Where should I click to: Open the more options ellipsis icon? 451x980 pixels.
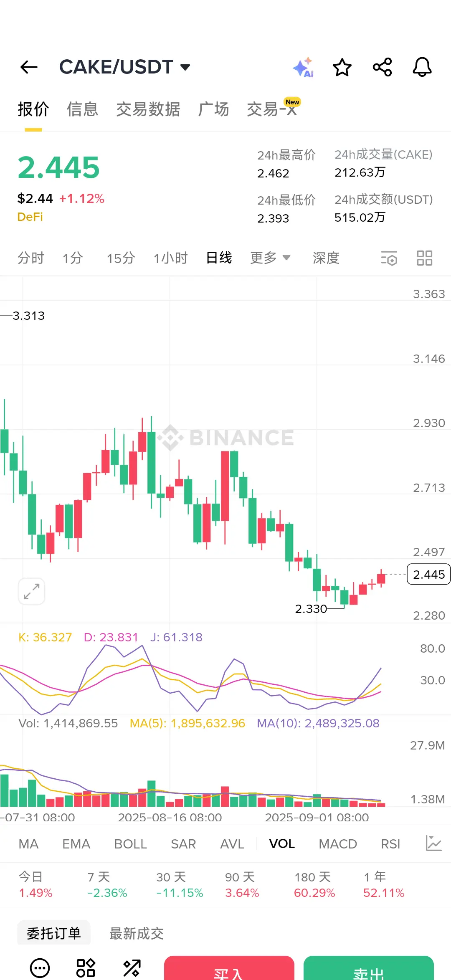[x=40, y=968]
